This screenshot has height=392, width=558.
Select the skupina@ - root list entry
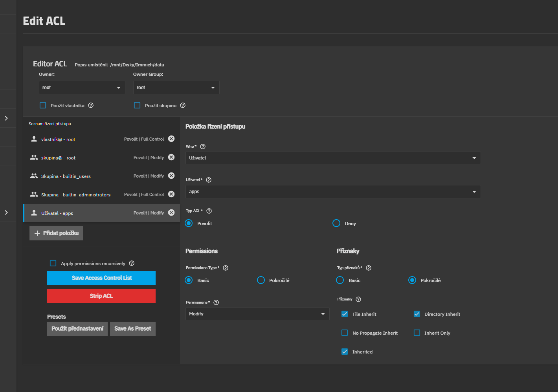(79, 158)
